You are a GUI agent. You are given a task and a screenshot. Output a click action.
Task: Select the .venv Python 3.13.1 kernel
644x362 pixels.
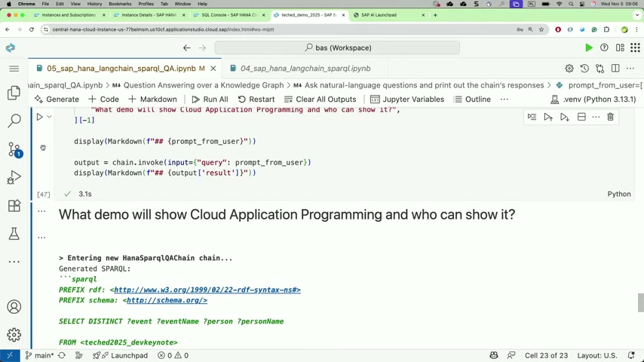click(593, 99)
